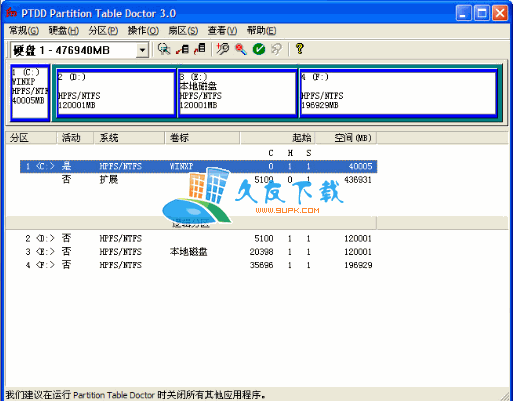Open the disk selection dropdown arrow
The width and height of the screenshot is (513, 401).
point(142,50)
